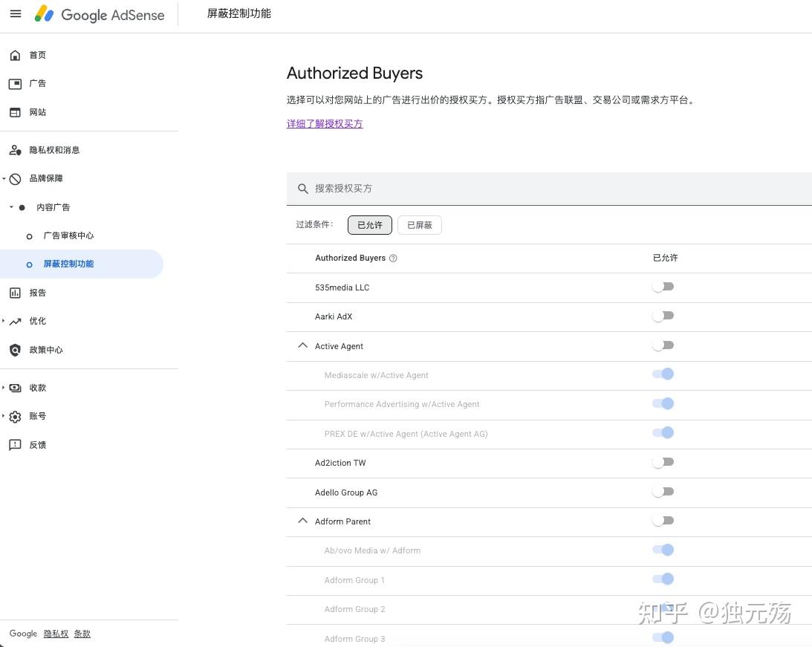Viewport: 812px width, 647px height.
Task: Click the 搜索授权买方 search field
Action: click(x=520, y=189)
